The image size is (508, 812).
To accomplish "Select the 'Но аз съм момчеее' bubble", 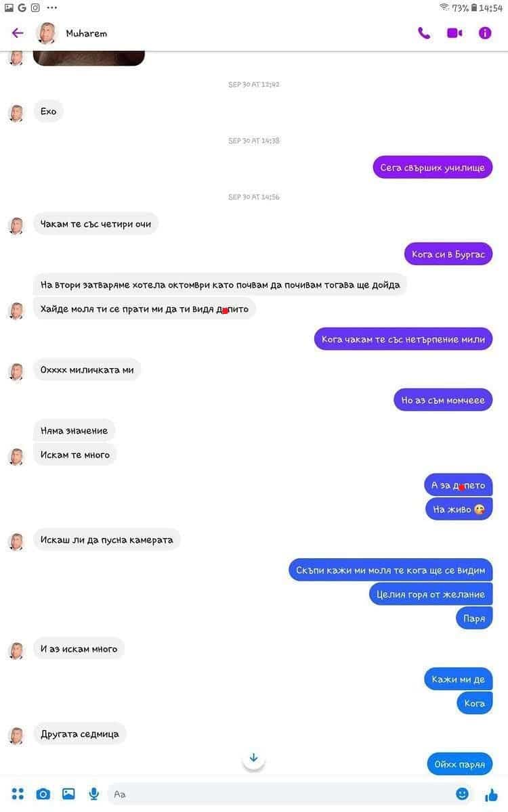I will pos(443,400).
